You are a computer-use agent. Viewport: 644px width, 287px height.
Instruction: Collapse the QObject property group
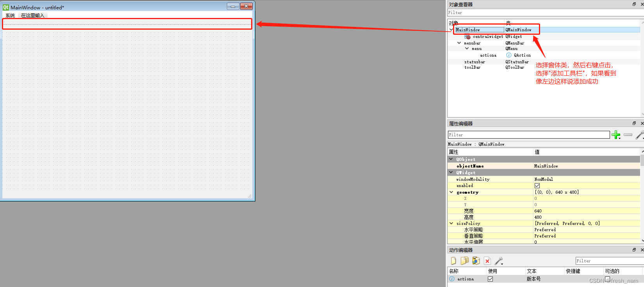(x=451, y=159)
